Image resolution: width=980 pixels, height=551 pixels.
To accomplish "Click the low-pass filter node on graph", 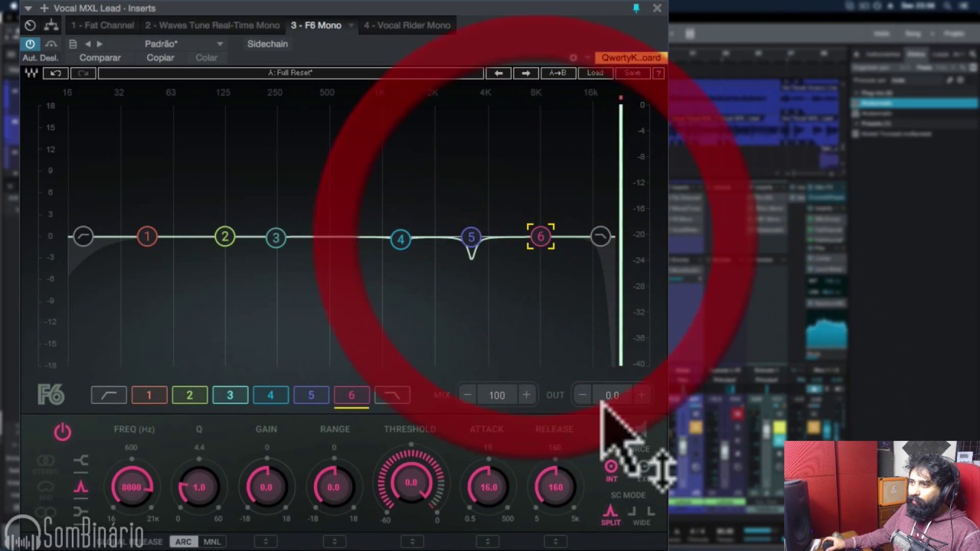I will point(600,236).
